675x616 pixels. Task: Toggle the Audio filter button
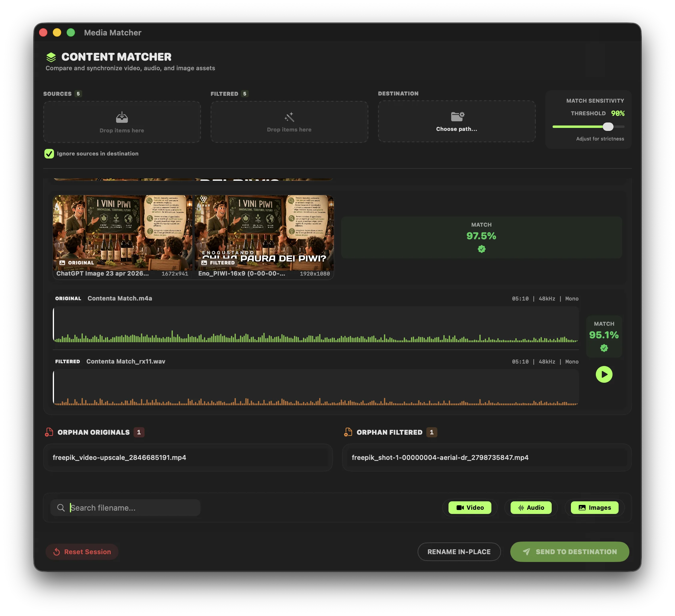[x=531, y=507]
